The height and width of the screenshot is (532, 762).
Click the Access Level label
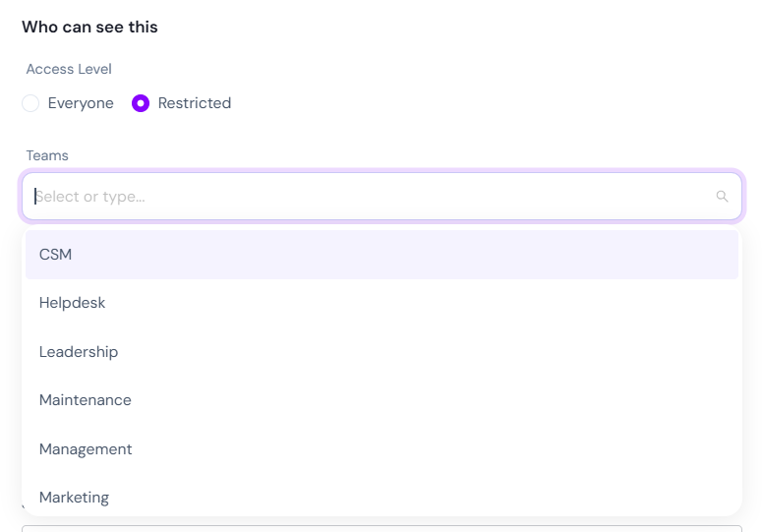tap(69, 69)
